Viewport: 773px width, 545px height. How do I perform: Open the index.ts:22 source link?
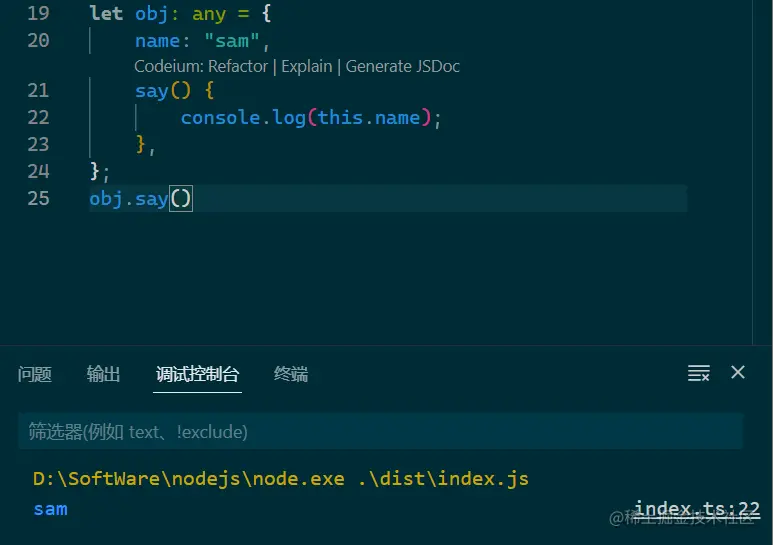click(x=697, y=509)
